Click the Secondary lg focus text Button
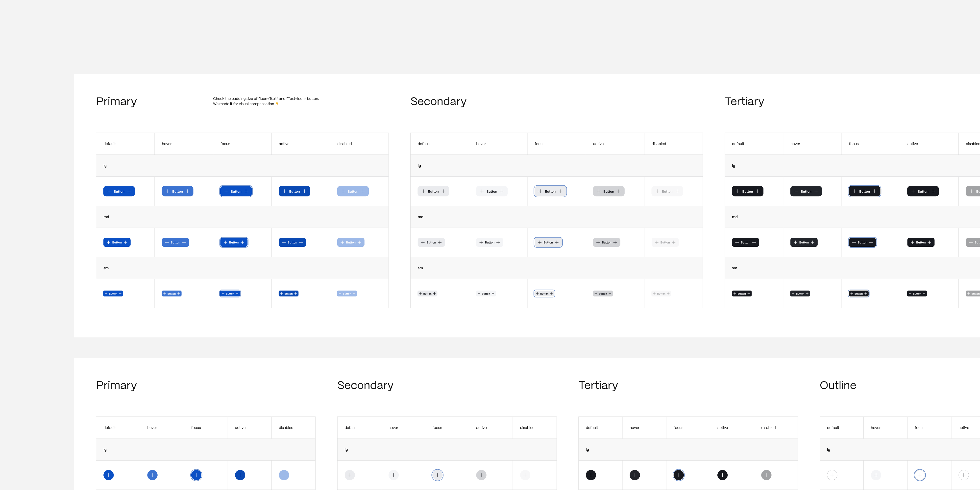 point(550,191)
